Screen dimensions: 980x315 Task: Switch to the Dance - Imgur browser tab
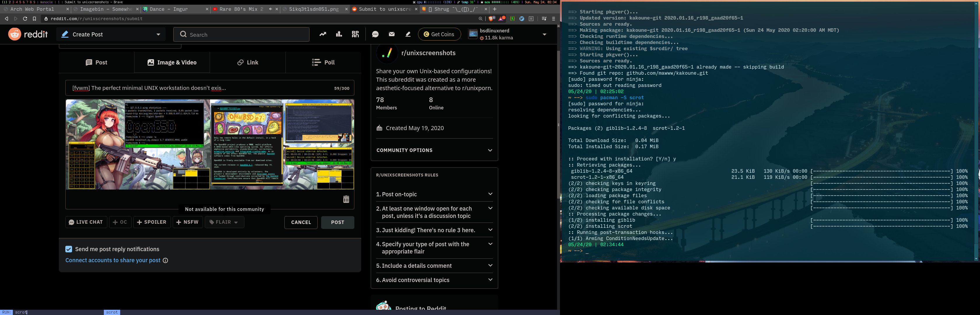pyautogui.click(x=175, y=9)
